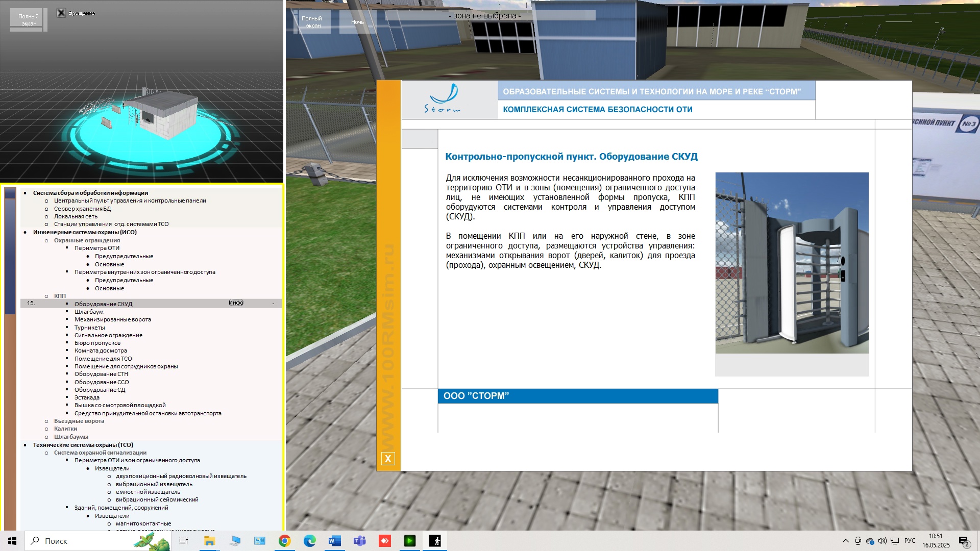Select 'Локальная сеть' item
Image resolution: width=980 pixels, height=551 pixels.
pos(76,216)
